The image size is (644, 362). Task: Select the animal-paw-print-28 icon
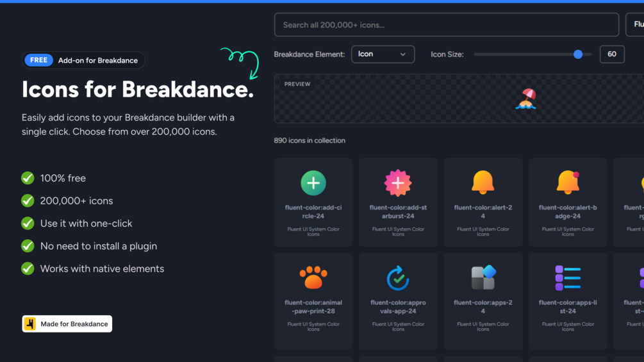pos(313,277)
